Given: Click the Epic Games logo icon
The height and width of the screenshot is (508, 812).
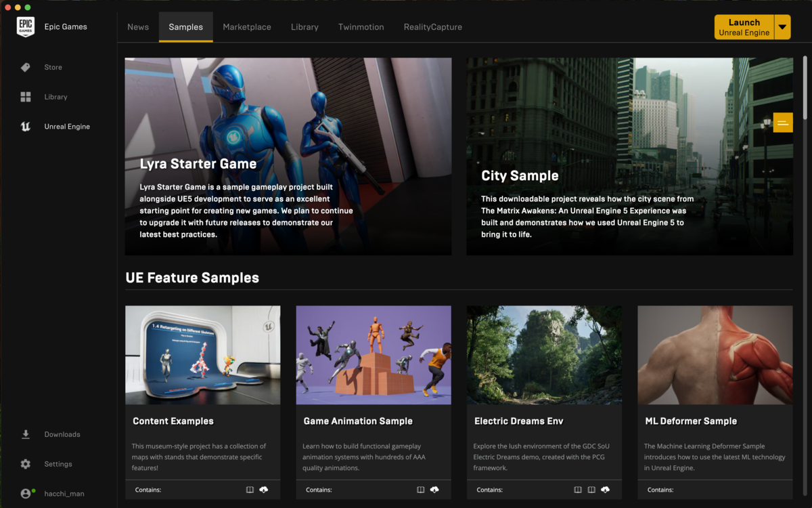Looking at the screenshot, I should [26, 26].
